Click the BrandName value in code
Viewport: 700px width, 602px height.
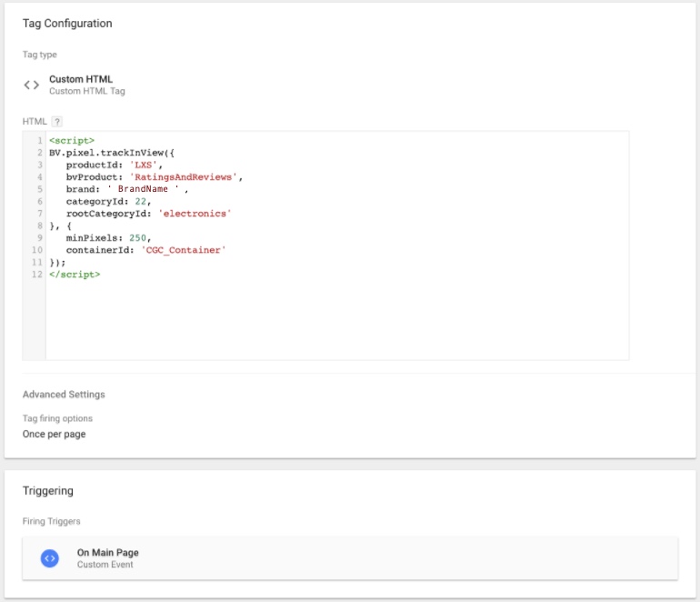click(143, 189)
